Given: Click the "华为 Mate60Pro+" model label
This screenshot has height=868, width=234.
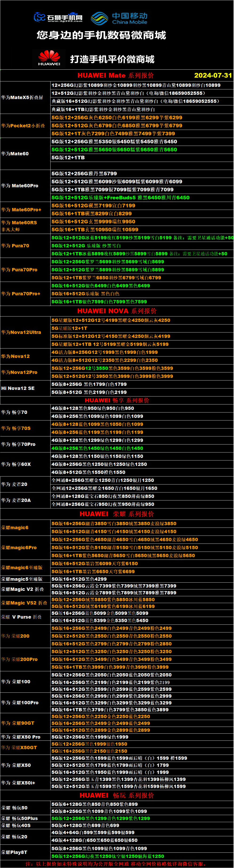Looking at the screenshot, I should [x=21, y=210].
